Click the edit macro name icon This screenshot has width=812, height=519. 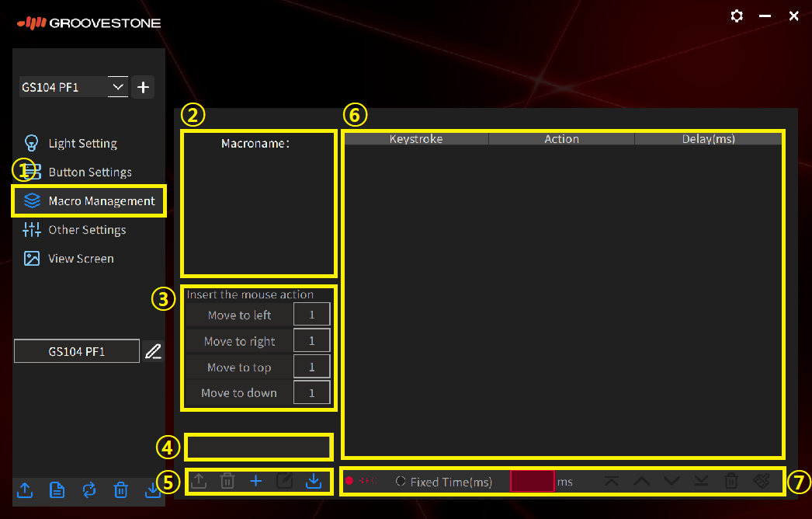click(x=285, y=482)
